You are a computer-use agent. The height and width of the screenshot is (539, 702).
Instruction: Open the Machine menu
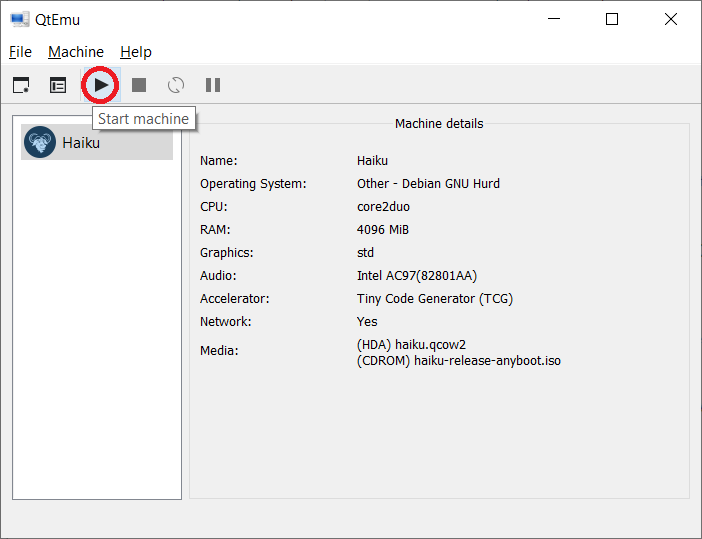pos(76,52)
